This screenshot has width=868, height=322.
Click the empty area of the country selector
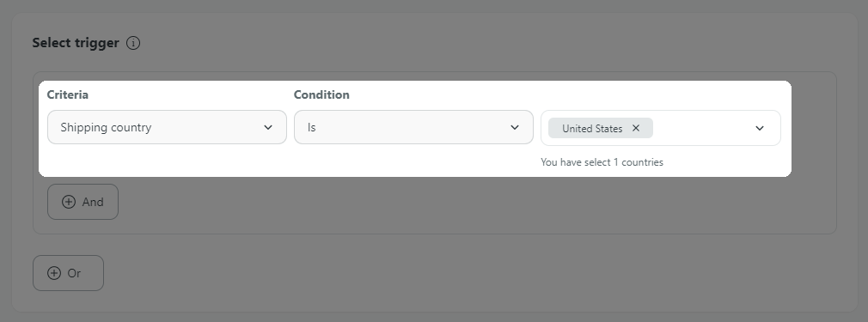pyautogui.click(x=700, y=128)
